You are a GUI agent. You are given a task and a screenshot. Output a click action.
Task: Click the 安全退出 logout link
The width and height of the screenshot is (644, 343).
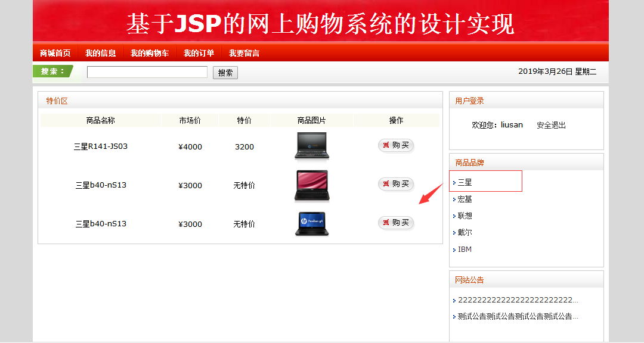click(x=551, y=125)
